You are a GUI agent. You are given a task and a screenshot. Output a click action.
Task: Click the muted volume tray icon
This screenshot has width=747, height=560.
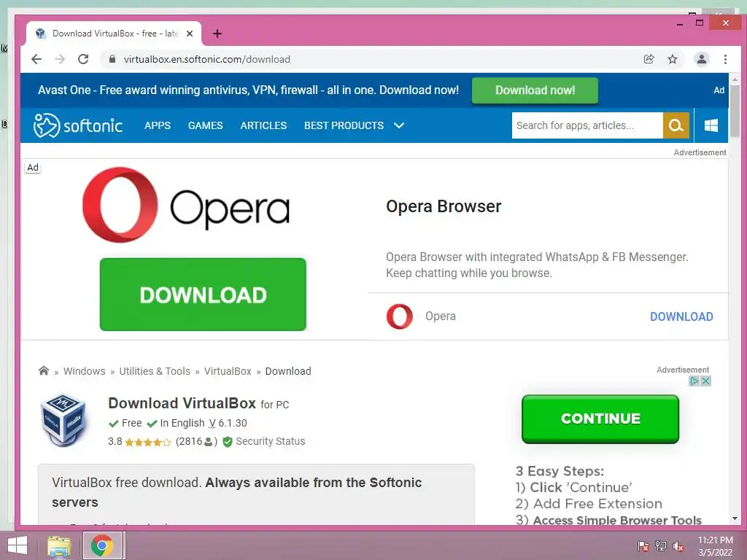coord(678,545)
